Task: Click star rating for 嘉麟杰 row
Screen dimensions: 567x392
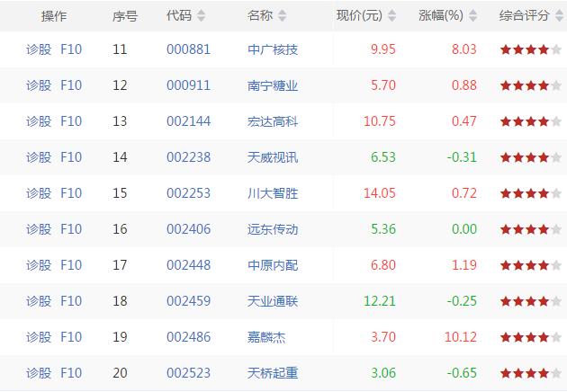Action: [x=530, y=337]
